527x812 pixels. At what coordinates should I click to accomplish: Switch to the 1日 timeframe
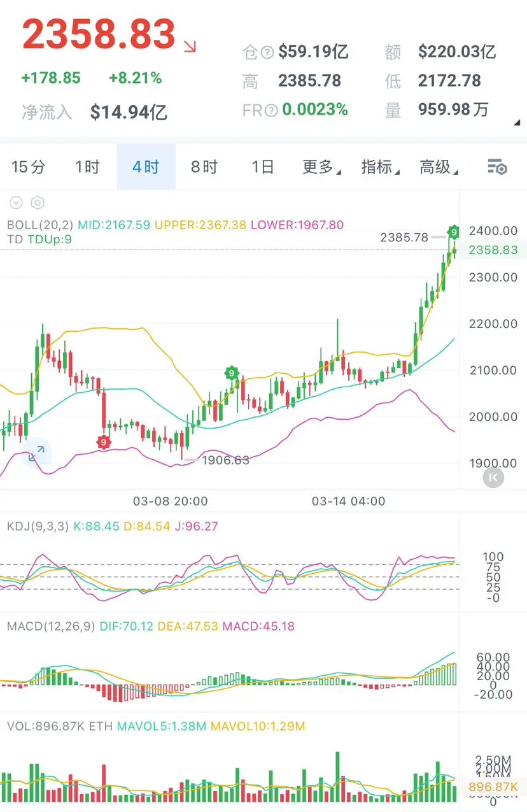(x=262, y=167)
